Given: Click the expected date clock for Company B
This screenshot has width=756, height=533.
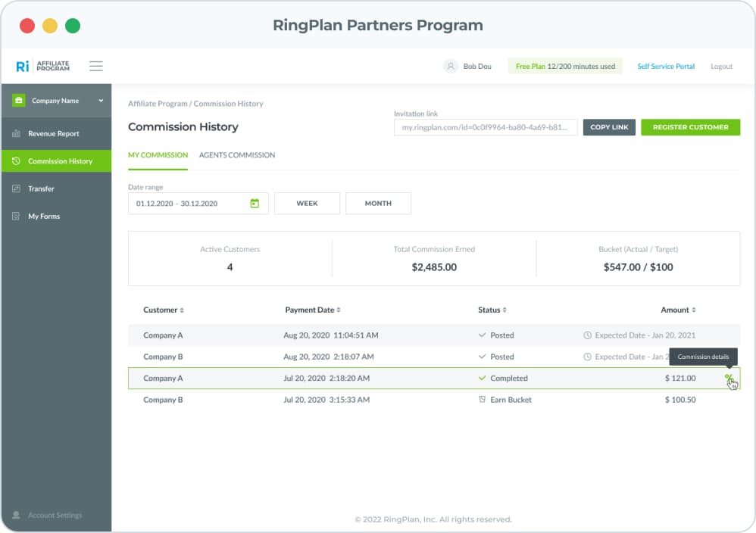Looking at the screenshot, I should (x=587, y=357).
